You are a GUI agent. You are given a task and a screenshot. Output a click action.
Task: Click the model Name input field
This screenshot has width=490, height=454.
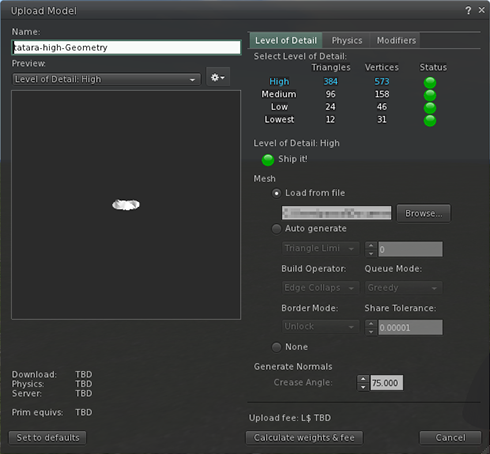[126, 47]
